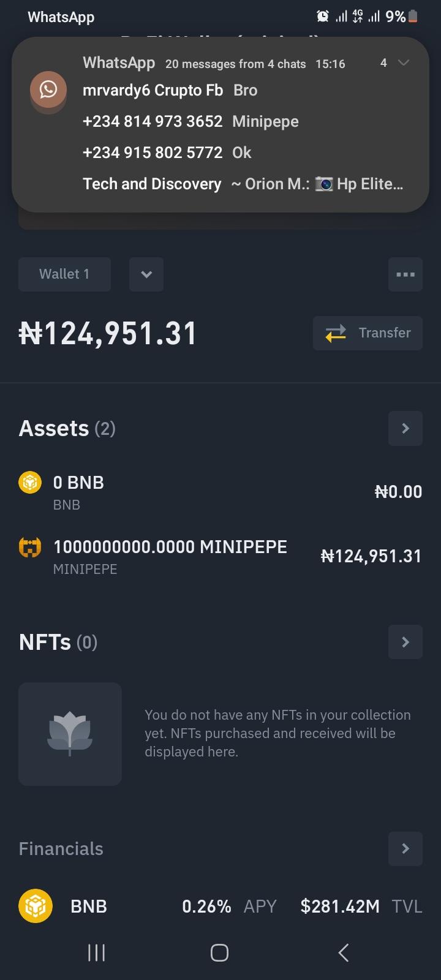Expand the NFTs section arrow

point(405,642)
